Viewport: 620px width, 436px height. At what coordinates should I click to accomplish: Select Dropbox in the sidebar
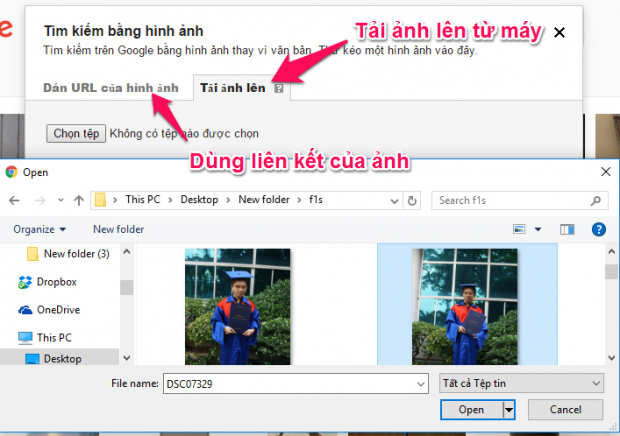pyautogui.click(x=55, y=282)
